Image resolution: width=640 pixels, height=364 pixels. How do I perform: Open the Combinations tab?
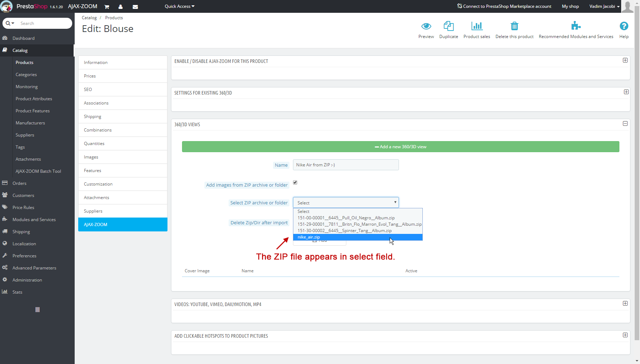coord(123,130)
